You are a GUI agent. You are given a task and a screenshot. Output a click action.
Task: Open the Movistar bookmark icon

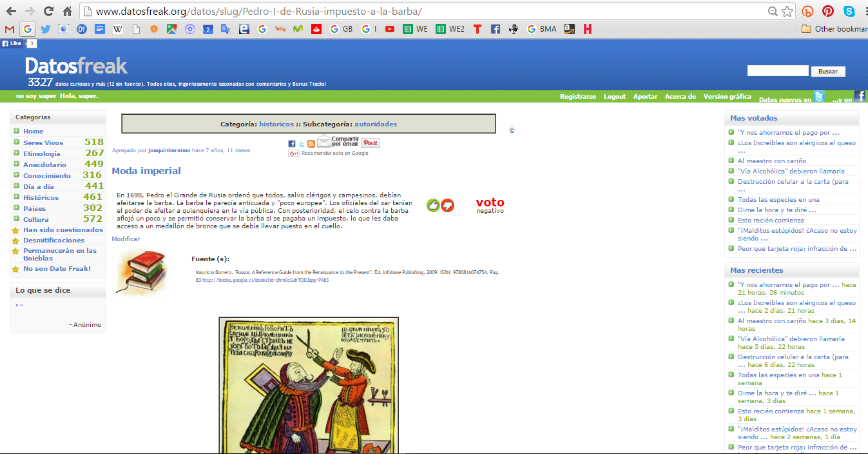298,29
